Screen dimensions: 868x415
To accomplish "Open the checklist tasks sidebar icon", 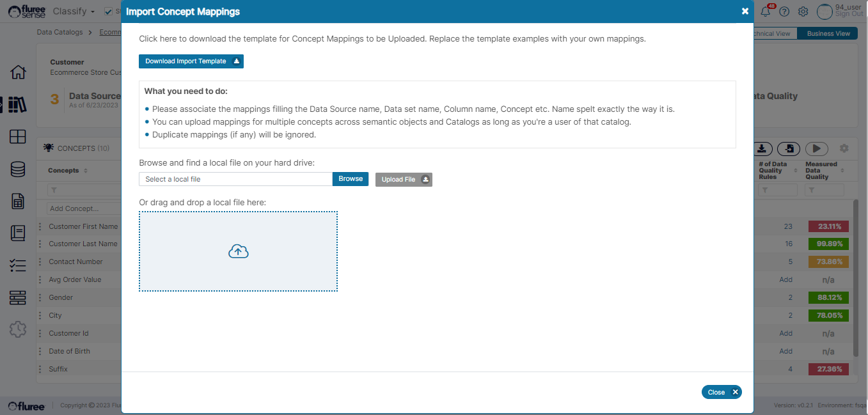I will (18, 265).
